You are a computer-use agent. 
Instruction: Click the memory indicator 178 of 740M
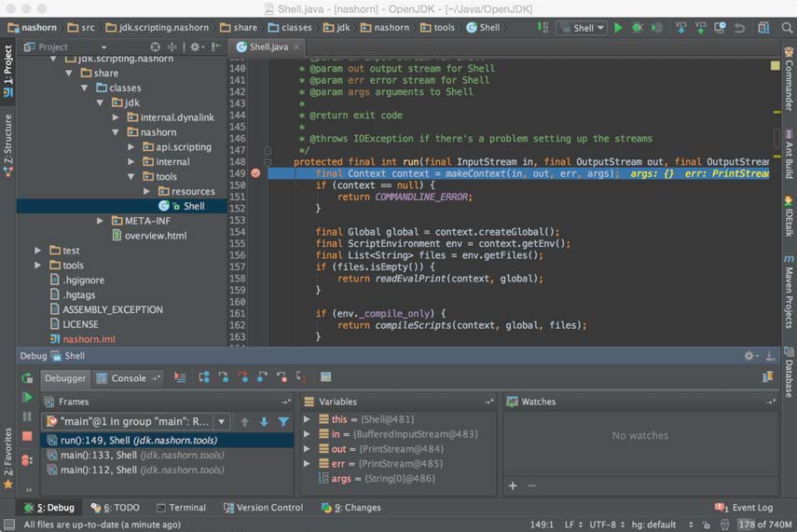pyautogui.click(x=764, y=525)
